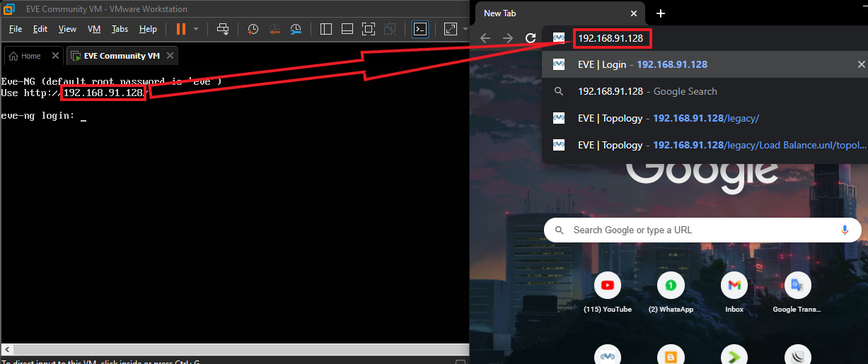This screenshot has width=868, height=364.
Task: Open the VM menu in VMware Workstation
Action: pyautogui.click(x=94, y=29)
